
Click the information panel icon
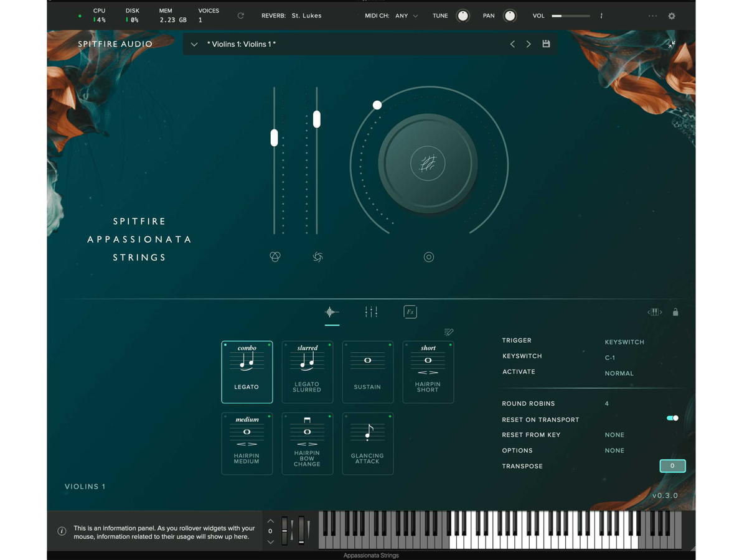[x=62, y=531]
